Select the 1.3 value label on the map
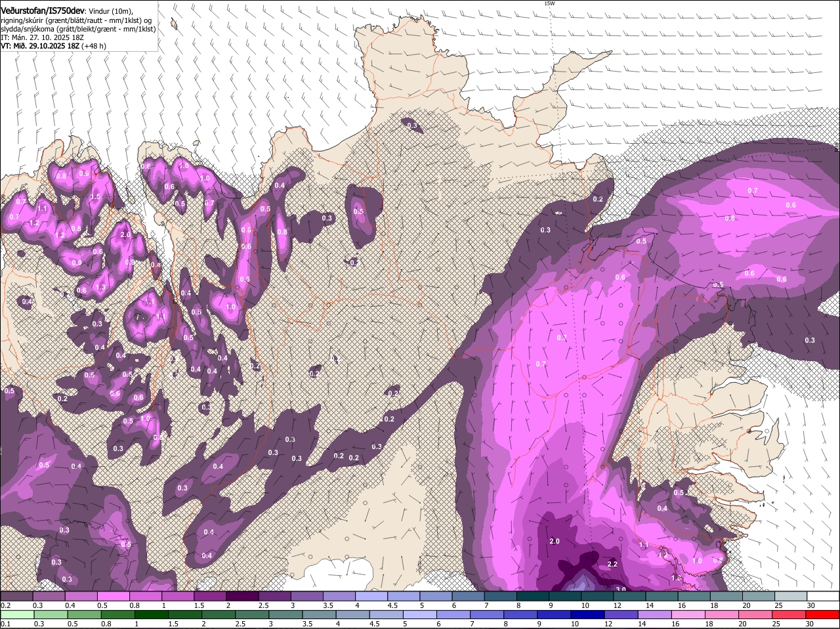This screenshot has width=840, height=629. [x=100, y=287]
